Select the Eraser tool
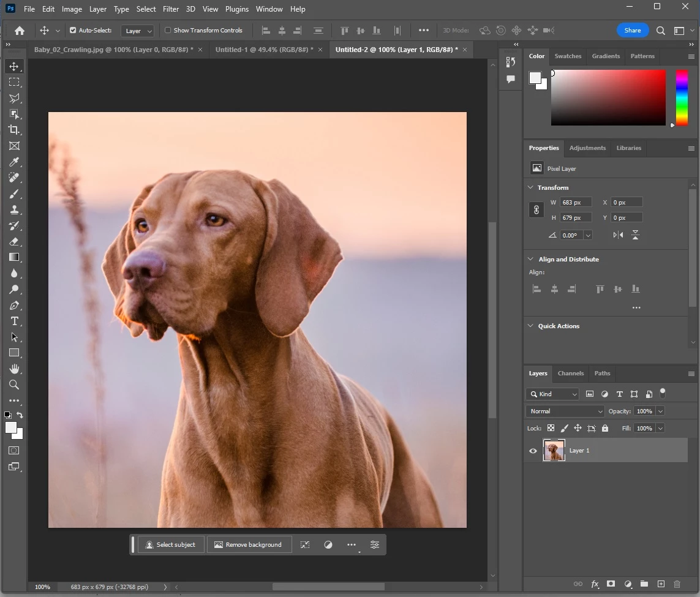Viewport: 700px width, 597px height. (14, 241)
